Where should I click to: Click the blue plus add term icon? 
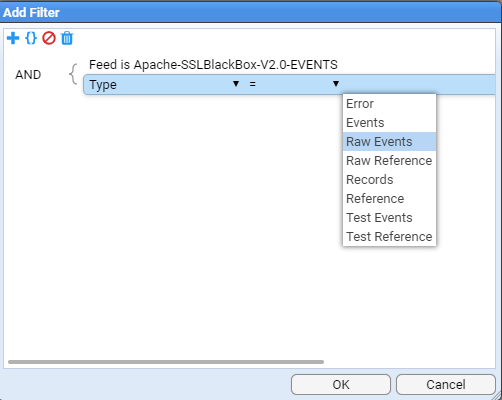13,38
